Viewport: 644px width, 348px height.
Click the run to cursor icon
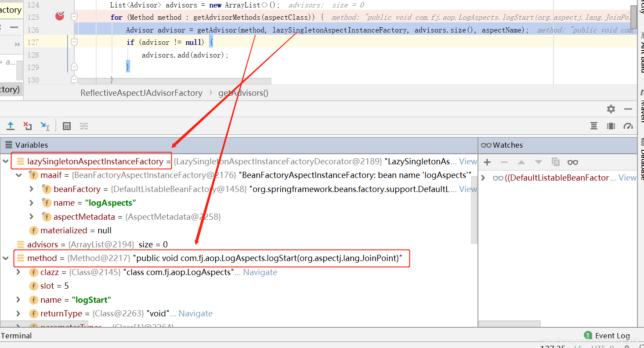[x=45, y=126]
